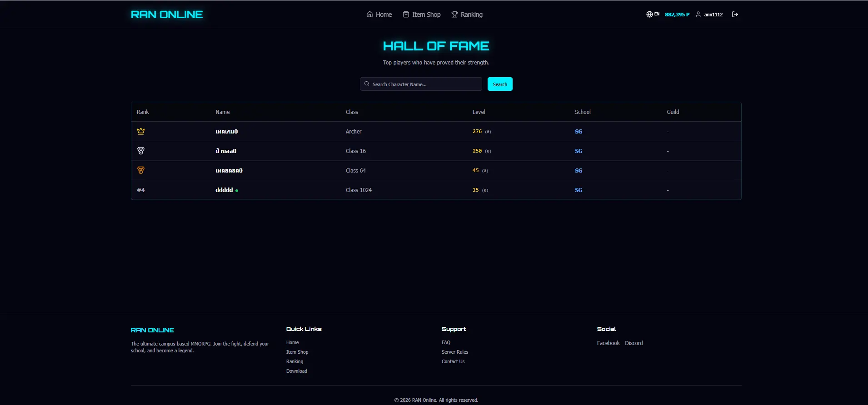Open footer Item Shop link
Screen dimensions: 868x405
pyautogui.click(x=297, y=352)
